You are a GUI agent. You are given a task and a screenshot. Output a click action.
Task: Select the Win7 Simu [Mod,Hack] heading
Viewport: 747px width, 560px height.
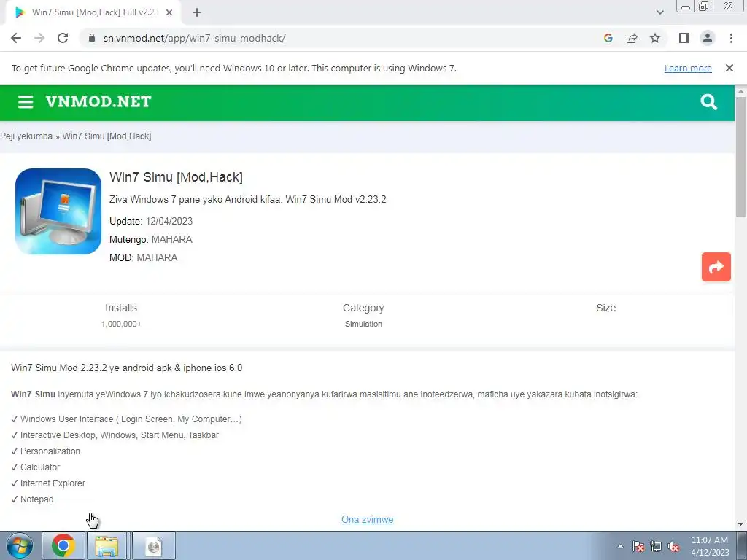[x=177, y=177]
